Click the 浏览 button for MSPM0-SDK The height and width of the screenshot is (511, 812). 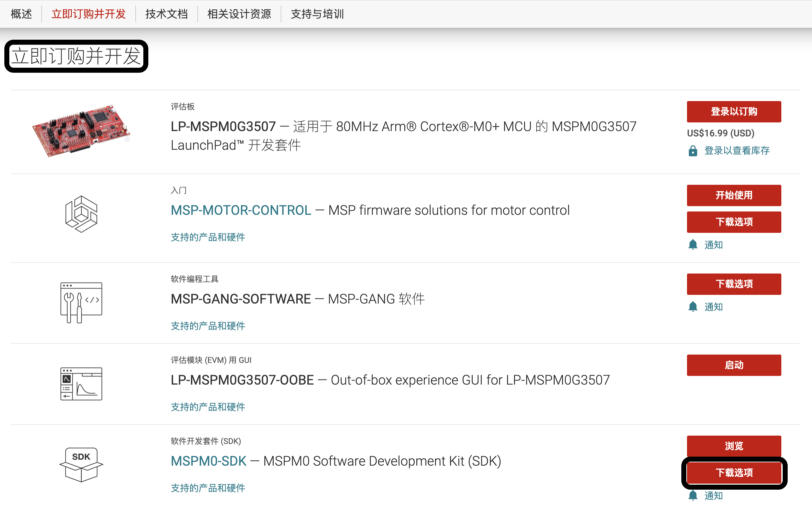pos(734,446)
